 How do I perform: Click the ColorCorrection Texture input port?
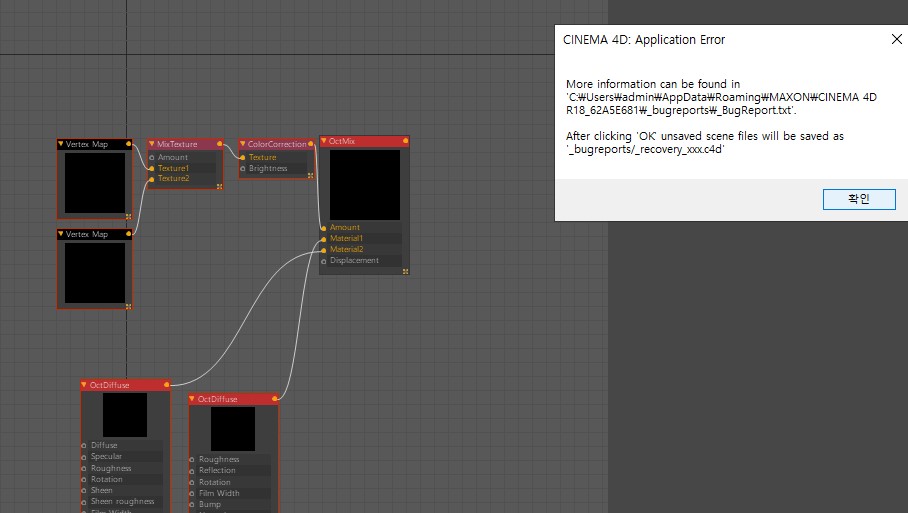(243, 157)
